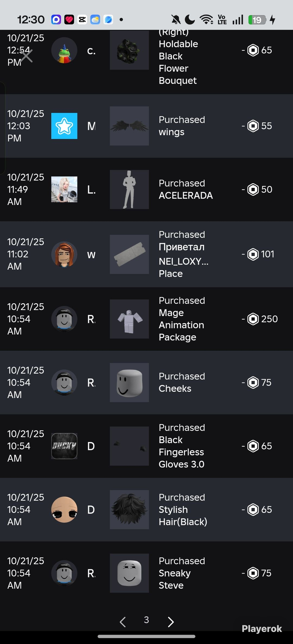View the ticket pass thumbnail
This screenshot has width=293, height=644.
click(129, 254)
